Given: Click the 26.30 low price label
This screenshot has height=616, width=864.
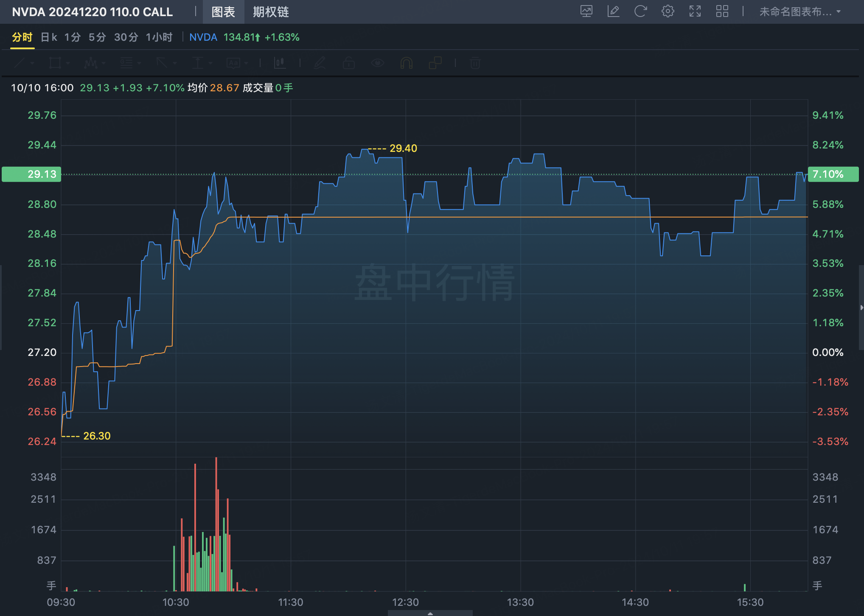Looking at the screenshot, I should 97,436.
